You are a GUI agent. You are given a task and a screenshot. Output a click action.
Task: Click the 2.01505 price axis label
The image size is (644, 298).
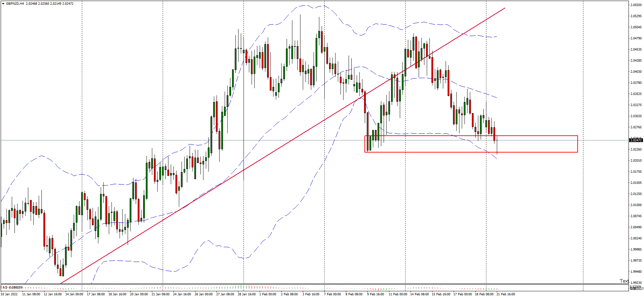pos(636,183)
